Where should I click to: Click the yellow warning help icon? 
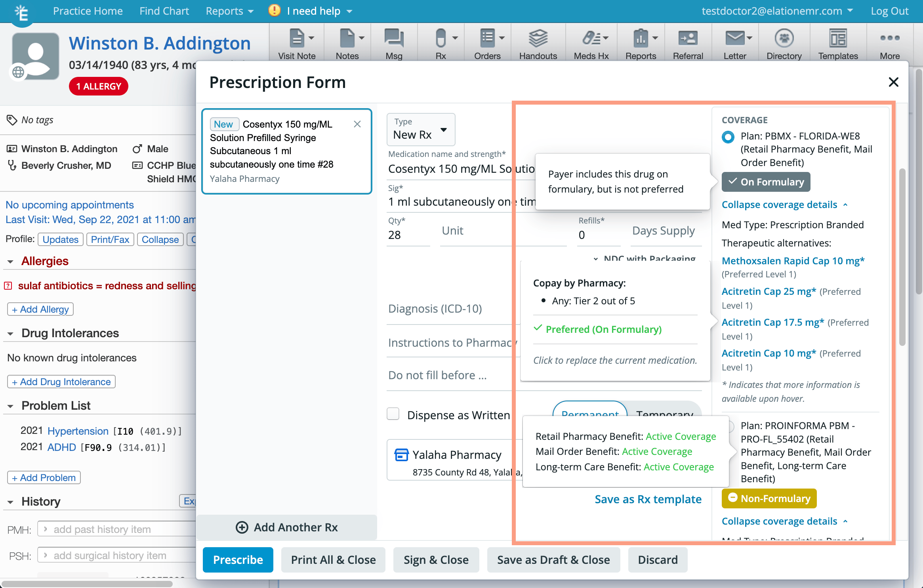[274, 10]
